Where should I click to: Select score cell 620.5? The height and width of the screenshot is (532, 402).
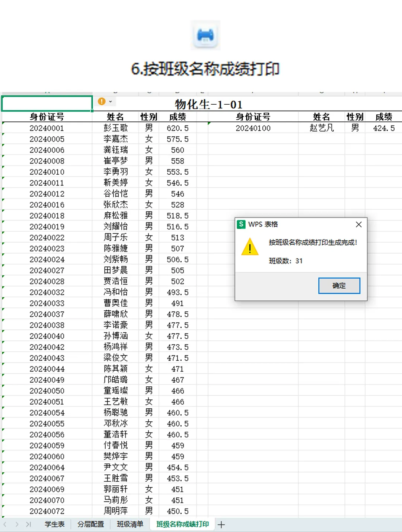pos(178,128)
